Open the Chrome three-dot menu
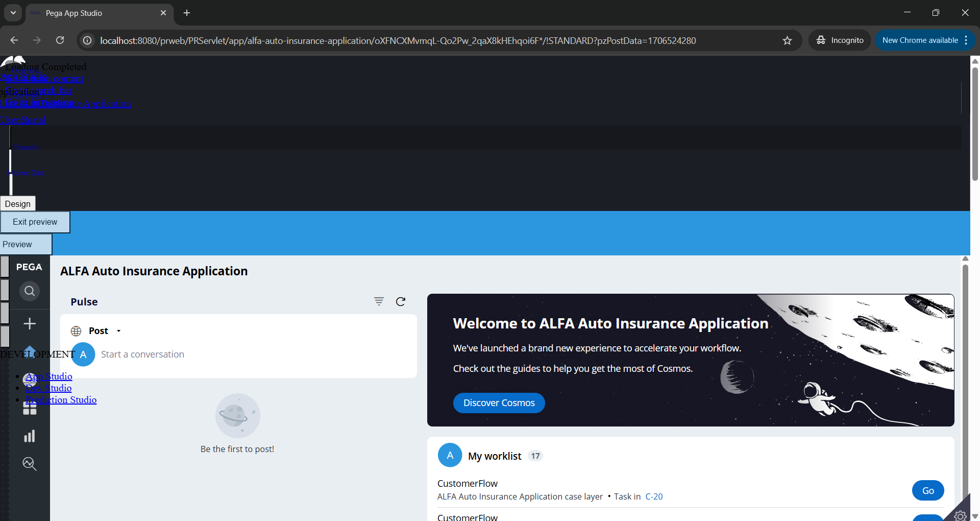Screen dimensions: 980x521 coord(966,40)
